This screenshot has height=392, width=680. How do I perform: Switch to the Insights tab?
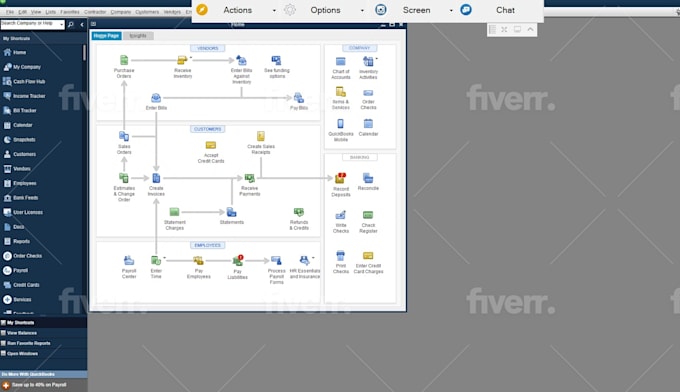[138, 36]
